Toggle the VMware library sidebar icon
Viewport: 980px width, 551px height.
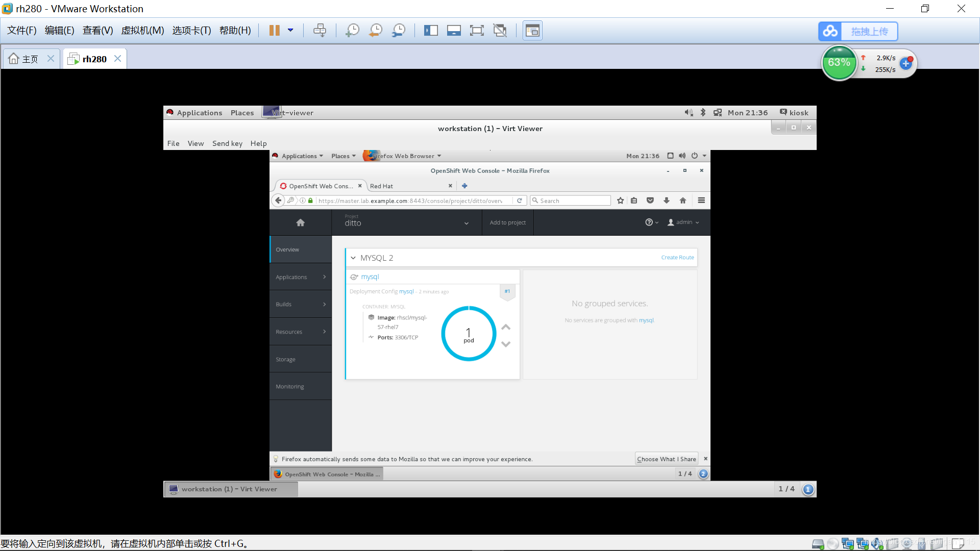pyautogui.click(x=431, y=31)
